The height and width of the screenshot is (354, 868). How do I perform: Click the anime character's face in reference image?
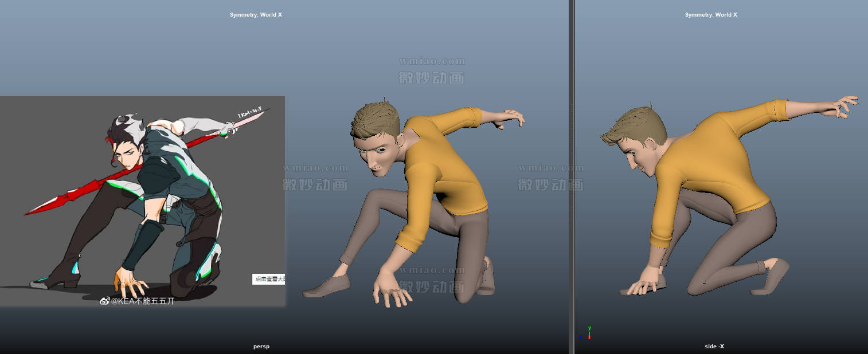pyautogui.click(x=128, y=156)
